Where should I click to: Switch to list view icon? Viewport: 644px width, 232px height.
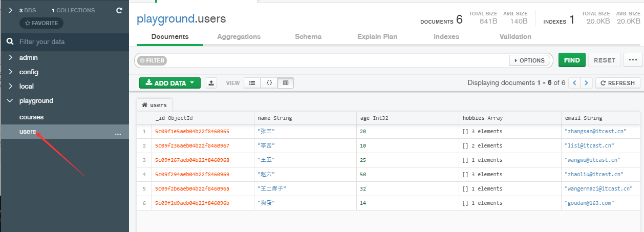tap(252, 83)
